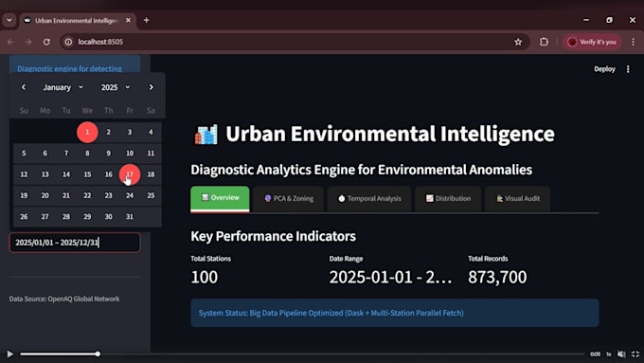Open the 2025 year dropdown
This screenshot has height=363, width=644.
116,87
